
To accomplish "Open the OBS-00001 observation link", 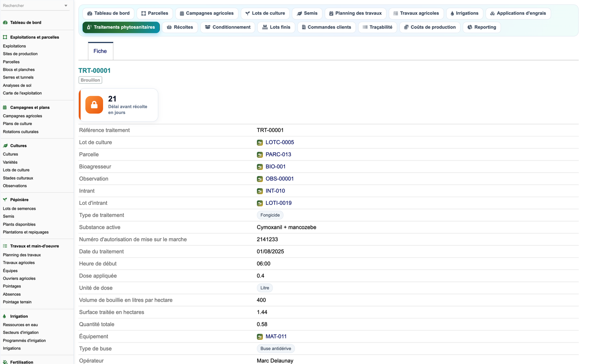I will coord(280,179).
